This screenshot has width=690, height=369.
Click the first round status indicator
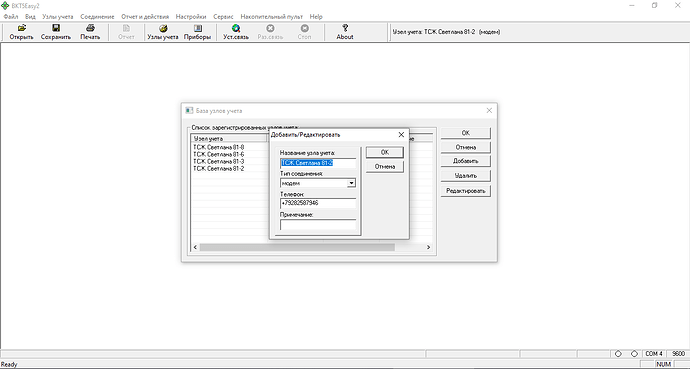pyautogui.click(x=618, y=354)
